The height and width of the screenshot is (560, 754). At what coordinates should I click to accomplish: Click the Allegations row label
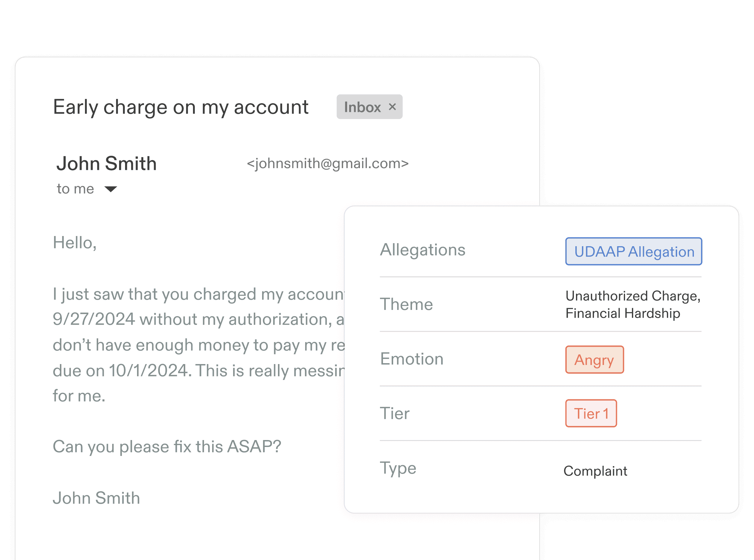pos(422,250)
